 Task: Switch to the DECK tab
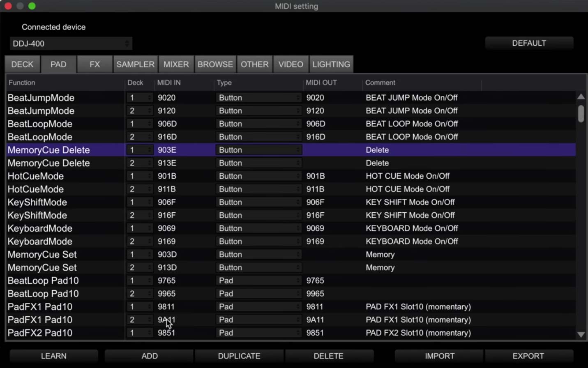coord(22,64)
